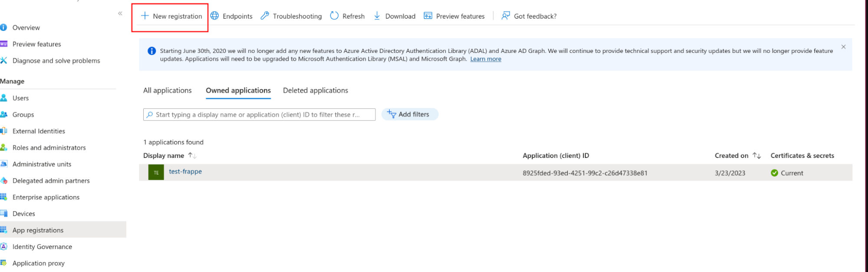The height and width of the screenshot is (272, 868).
Task: Click the Got feedback person icon
Action: [x=506, y=16]
